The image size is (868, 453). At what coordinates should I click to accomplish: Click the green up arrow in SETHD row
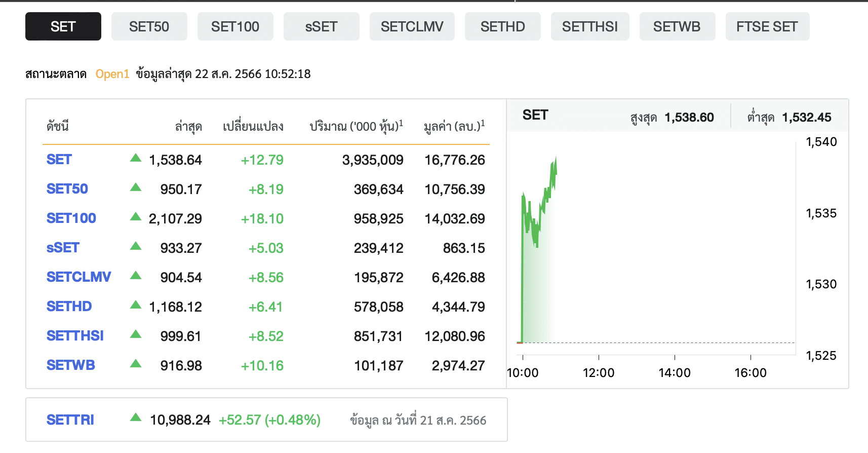click(x=136, y=305)
